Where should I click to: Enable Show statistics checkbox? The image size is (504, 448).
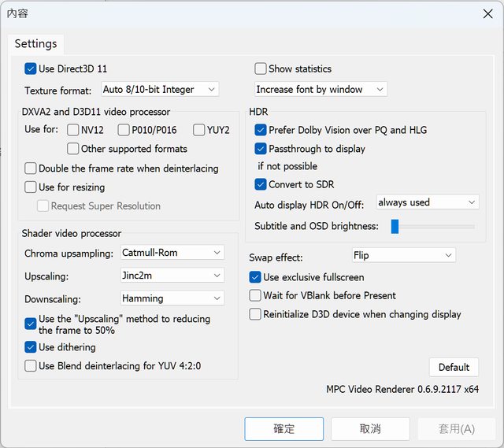coord(261,69)
